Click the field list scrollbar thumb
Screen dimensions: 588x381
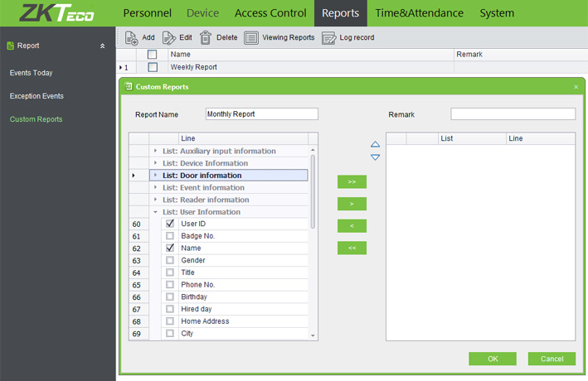point(313,191)
